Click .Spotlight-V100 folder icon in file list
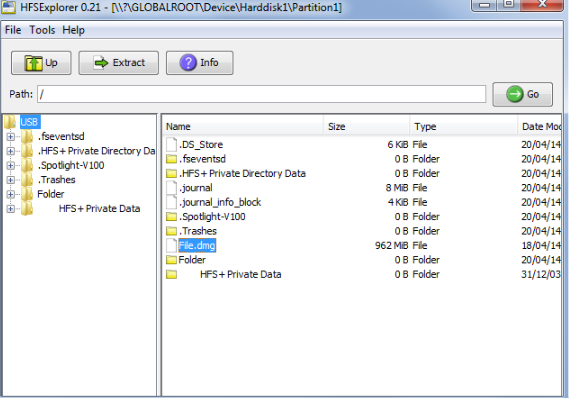 point(171,217)
